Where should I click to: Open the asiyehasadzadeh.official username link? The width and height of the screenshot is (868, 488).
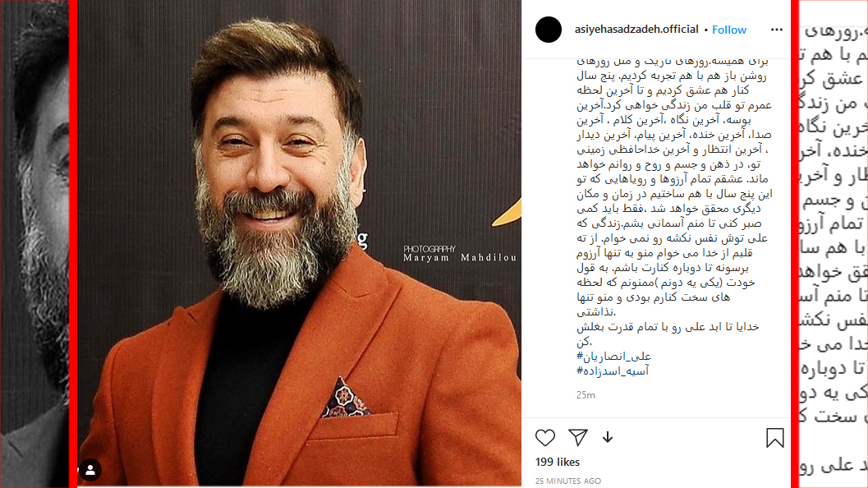pos(636,30)
